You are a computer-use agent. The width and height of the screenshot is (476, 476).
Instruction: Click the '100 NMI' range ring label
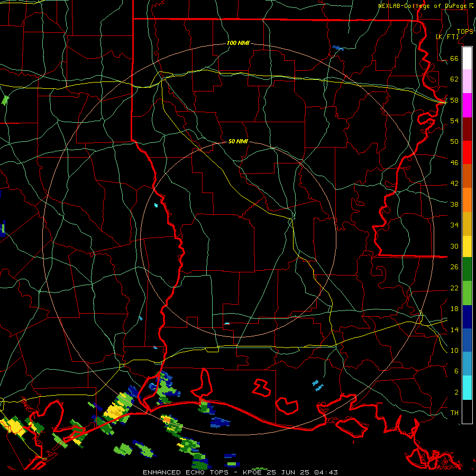pos(238,43)
